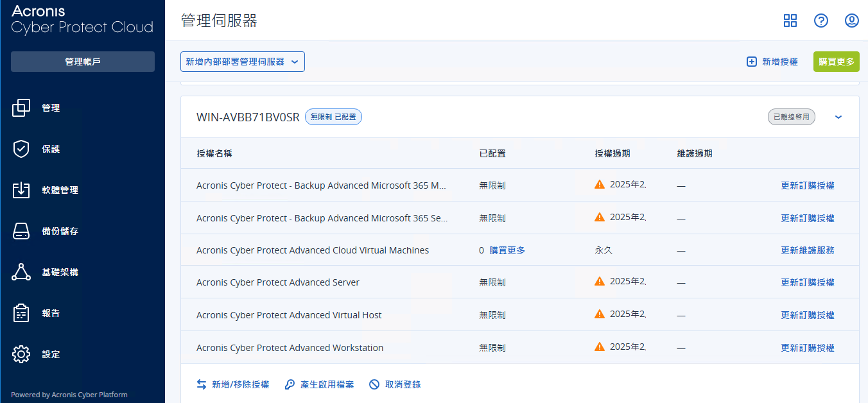Click the 基礎架構 triangle nodes icon

point(21,272)
